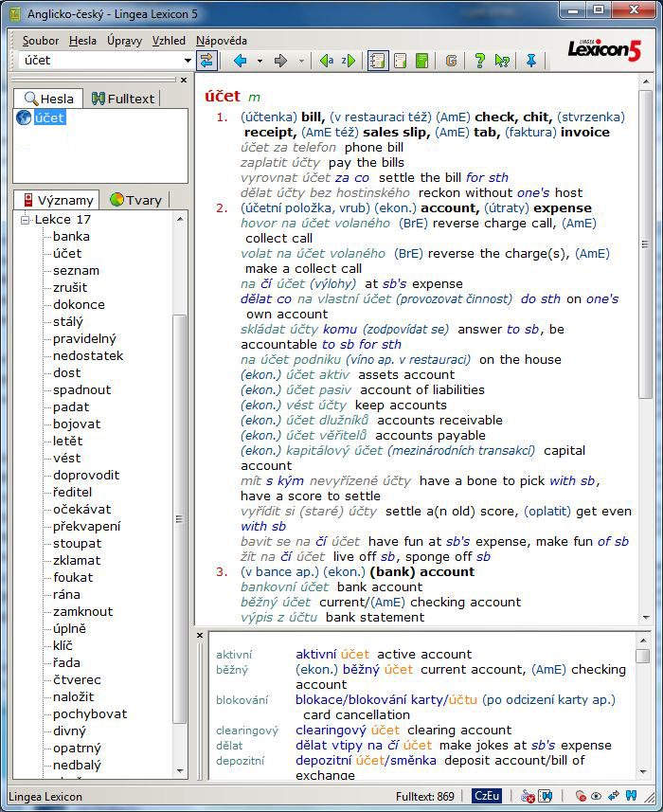The image size is (663, 812).
Task: Swap the dictionary translation direction
Action: tap(206, 61)
